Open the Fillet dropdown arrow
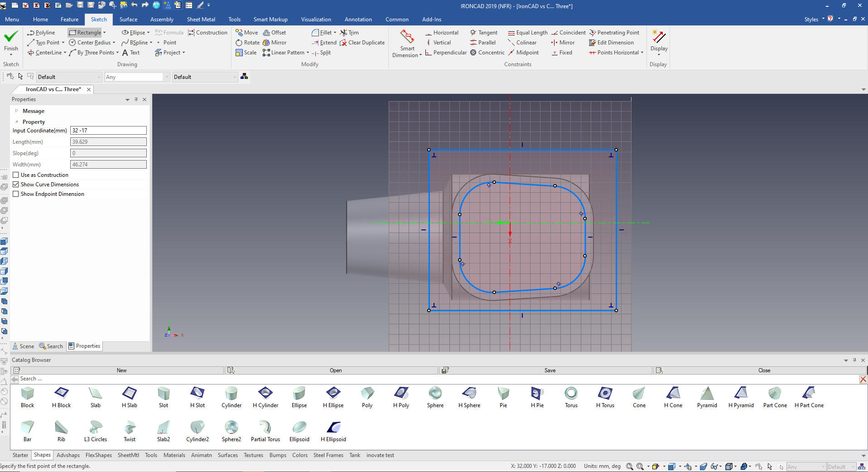 335,33
